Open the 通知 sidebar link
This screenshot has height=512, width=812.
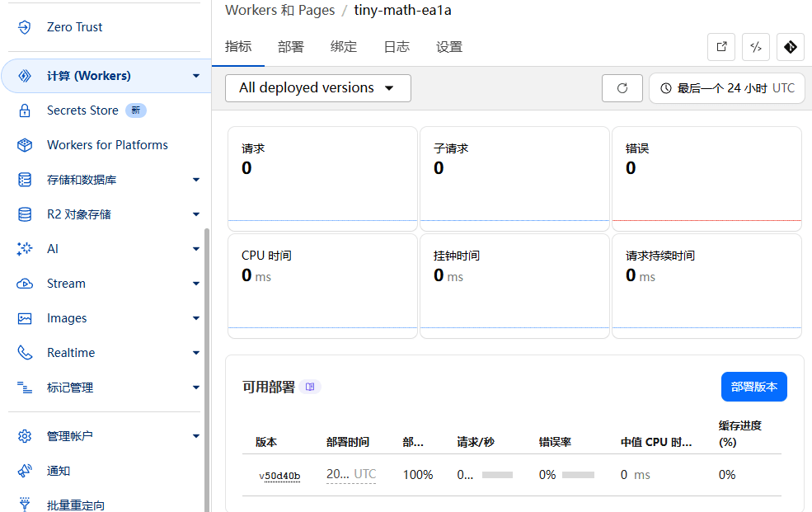pyautogui.click(x=59, y=471)
